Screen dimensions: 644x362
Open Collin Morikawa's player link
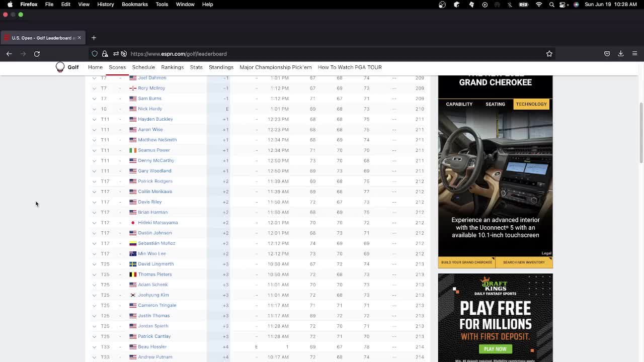[155, 192]
